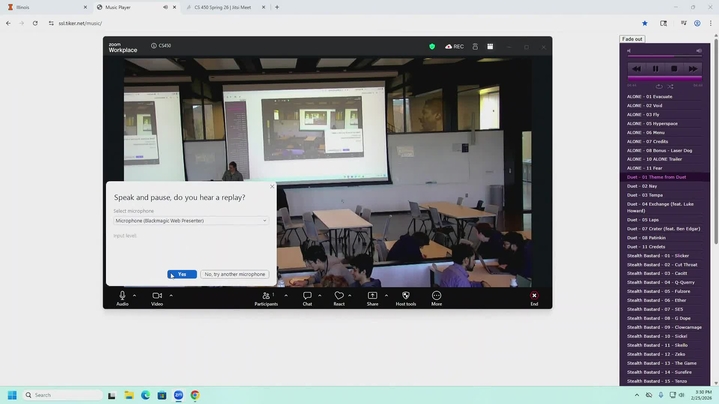Select track Duet - 02 Ney
Image resolution: width=719 pixels, height=404 pixels.
642,186
